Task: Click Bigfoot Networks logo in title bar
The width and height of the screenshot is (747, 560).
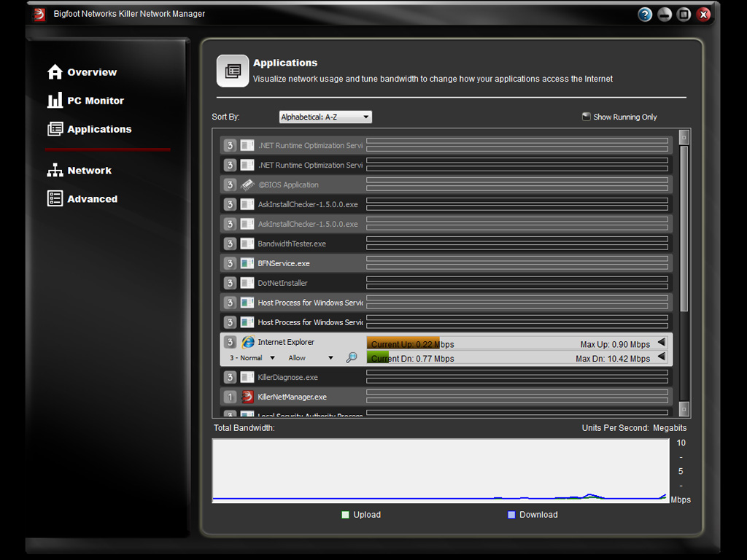Action: point(39,15)
